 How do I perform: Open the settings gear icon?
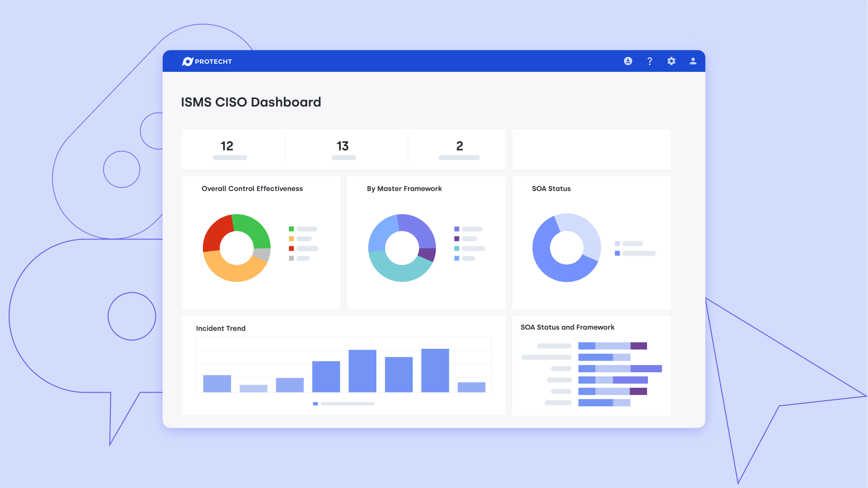point(671,61)
